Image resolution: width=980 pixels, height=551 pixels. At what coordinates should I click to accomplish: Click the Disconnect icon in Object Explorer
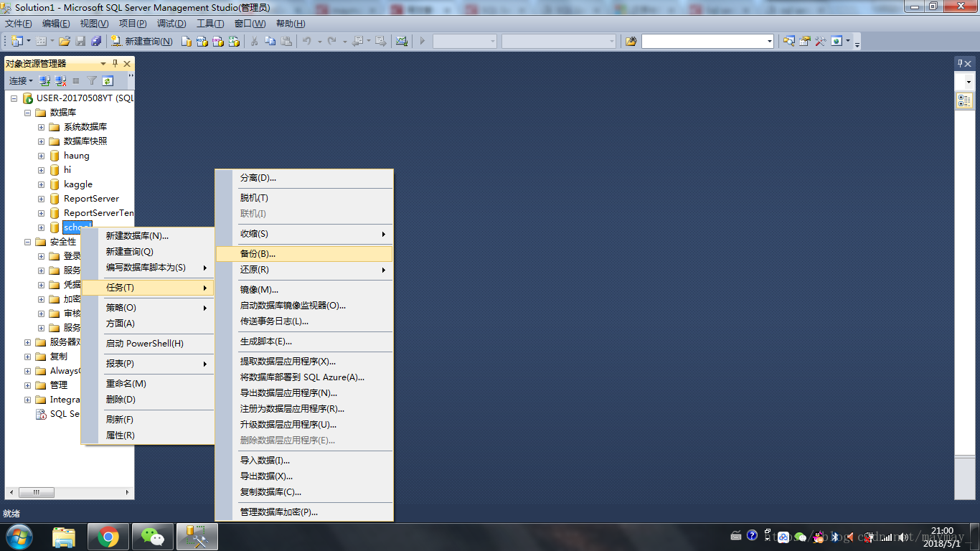[60, 81]
